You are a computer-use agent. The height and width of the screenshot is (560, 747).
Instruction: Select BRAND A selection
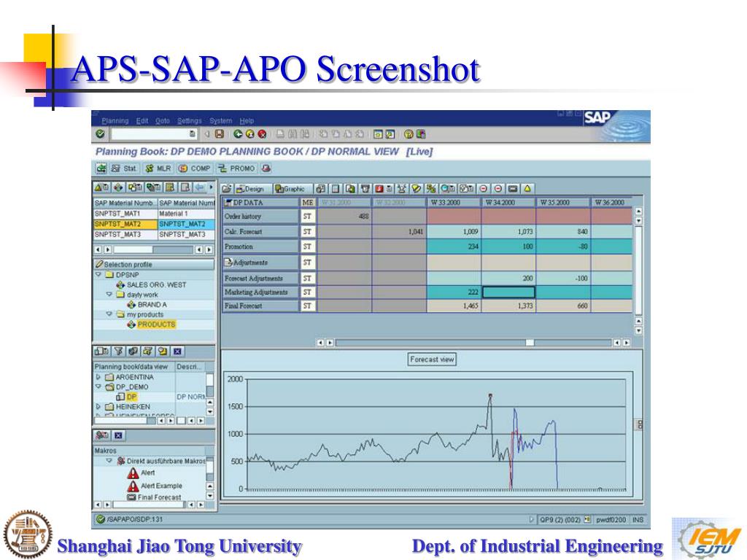click(152, 304)
